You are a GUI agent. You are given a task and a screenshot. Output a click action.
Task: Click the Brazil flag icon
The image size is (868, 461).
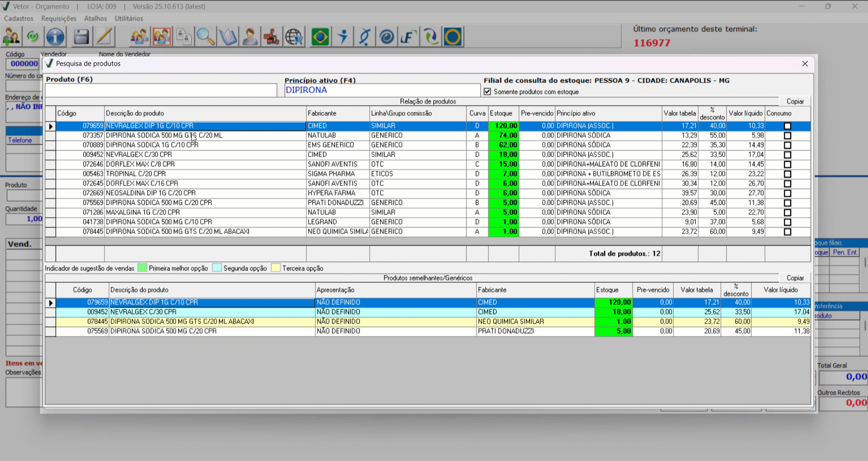pyautogui.click(x=320, y=37)
